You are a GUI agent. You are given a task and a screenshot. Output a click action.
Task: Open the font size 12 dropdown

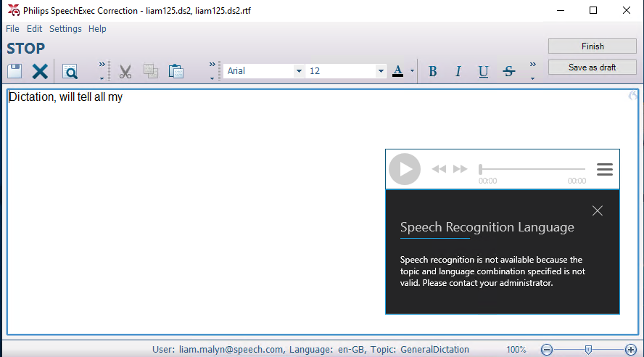[381, 71]
